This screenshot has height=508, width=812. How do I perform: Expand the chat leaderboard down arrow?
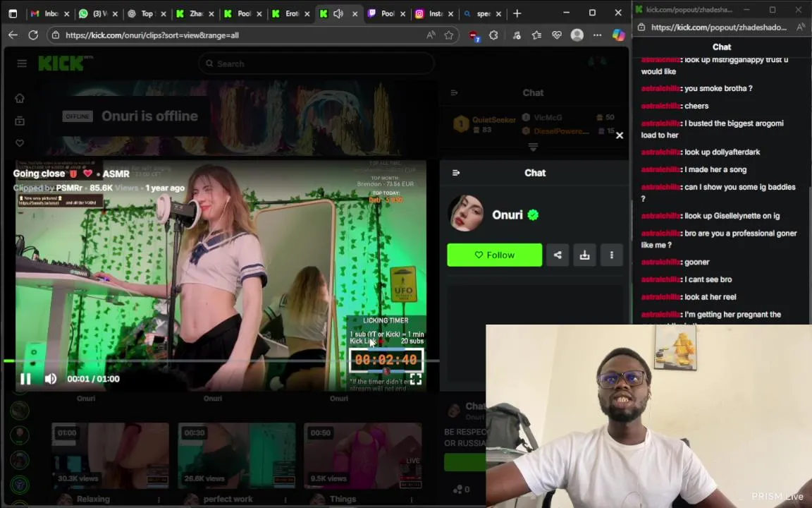(x=533, y=147)
